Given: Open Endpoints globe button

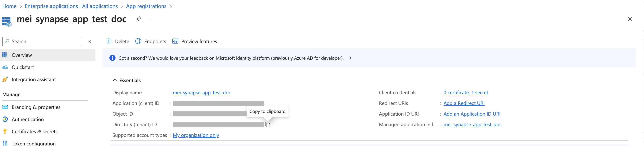Looking at the screenshot, I should coord(138,41).
